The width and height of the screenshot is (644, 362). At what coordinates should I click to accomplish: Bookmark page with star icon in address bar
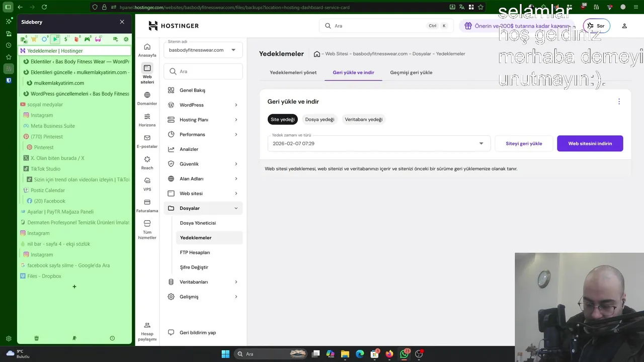481,7
